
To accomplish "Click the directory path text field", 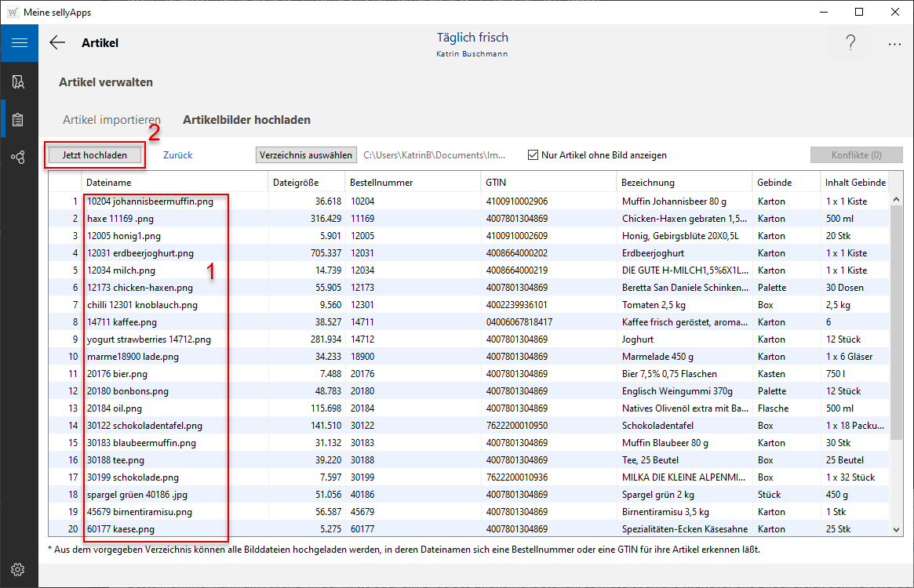I will pos(434,155).
